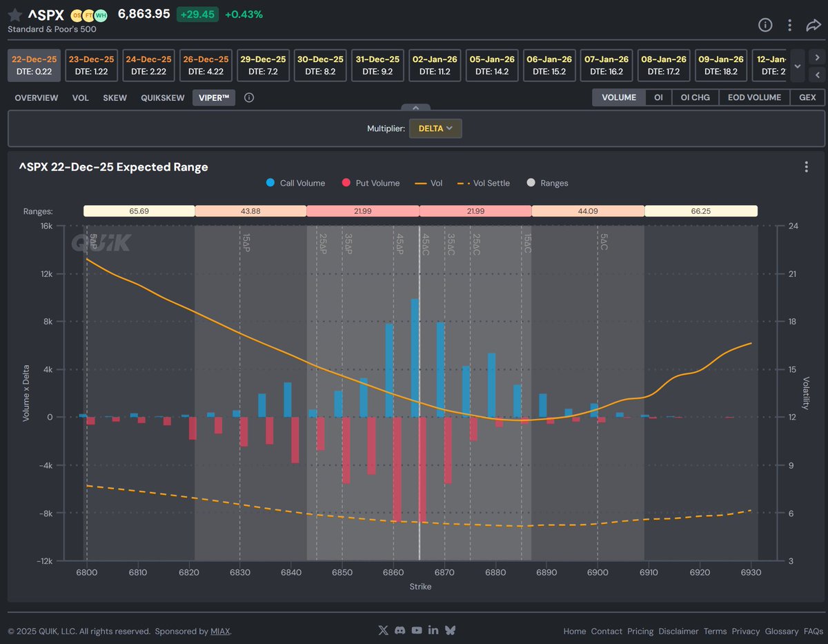Click the WH badge next to ^SPX

[101, 15]
